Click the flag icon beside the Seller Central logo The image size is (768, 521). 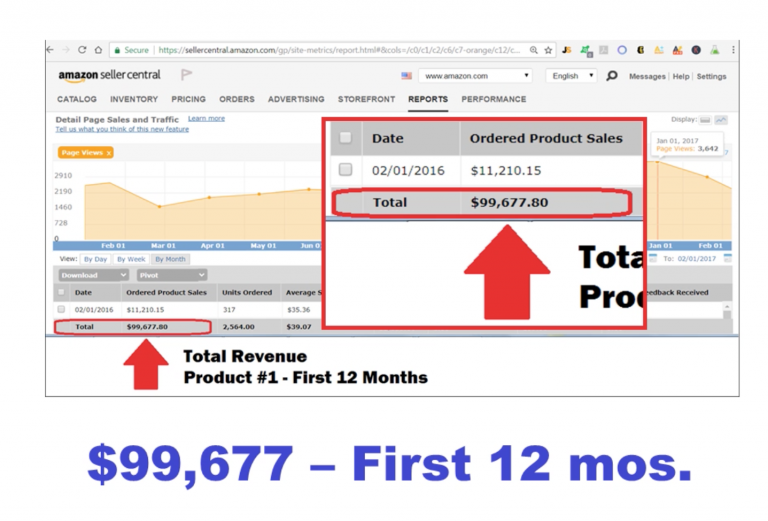[x=187, y=75]
